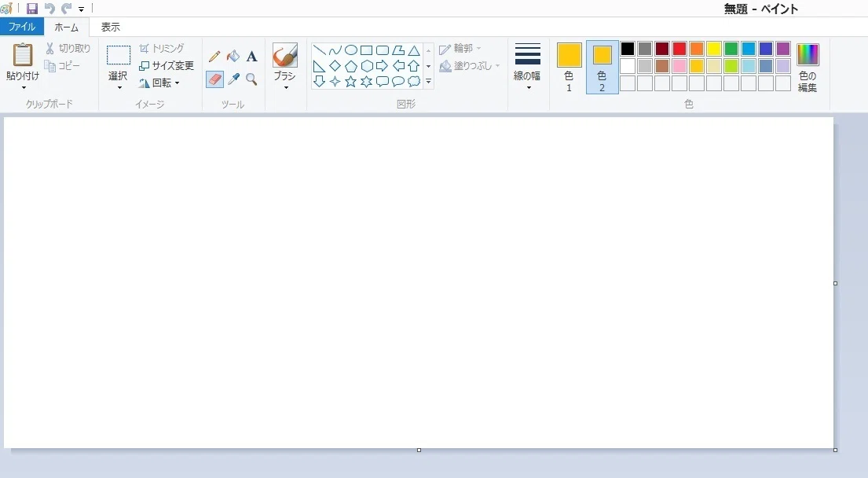
Task: Choose the Right triangle shape
Action: coord(319,67)
